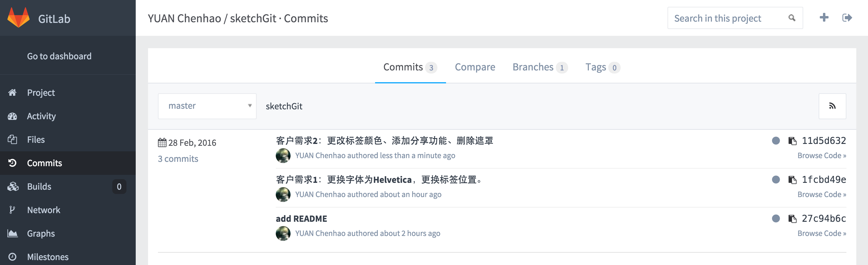Click the GitLab fox logo

coord(19,18)
